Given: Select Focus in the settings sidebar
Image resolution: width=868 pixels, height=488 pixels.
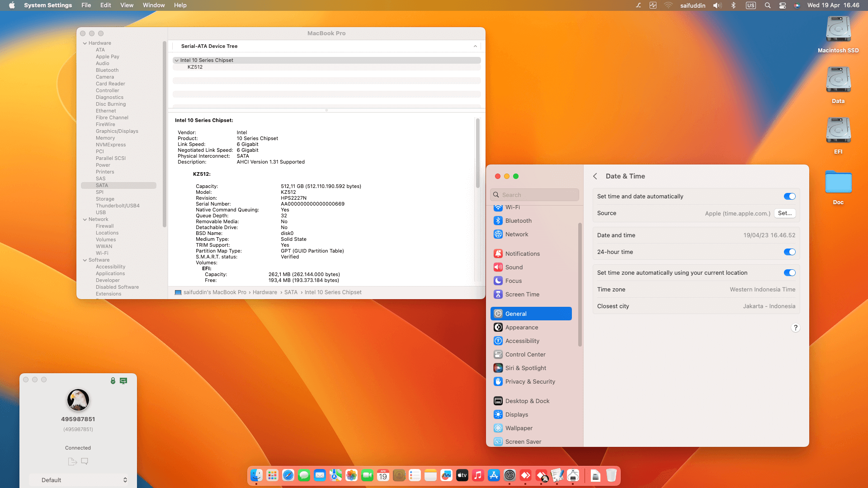Looking at the screenshot, I should (x=513, y=281).
